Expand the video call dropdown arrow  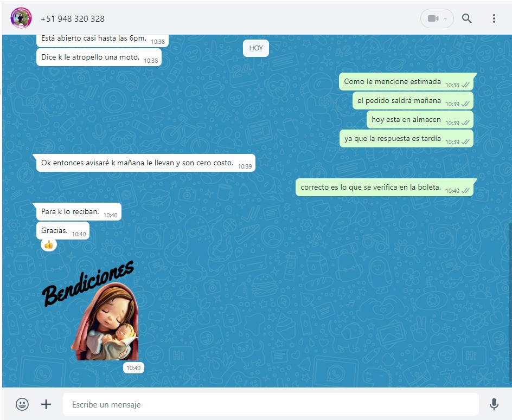[x=446, y=18]
